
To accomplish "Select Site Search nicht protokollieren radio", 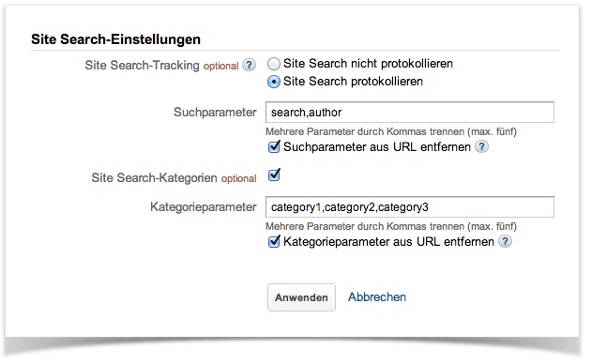I will [x=274, y=64].
